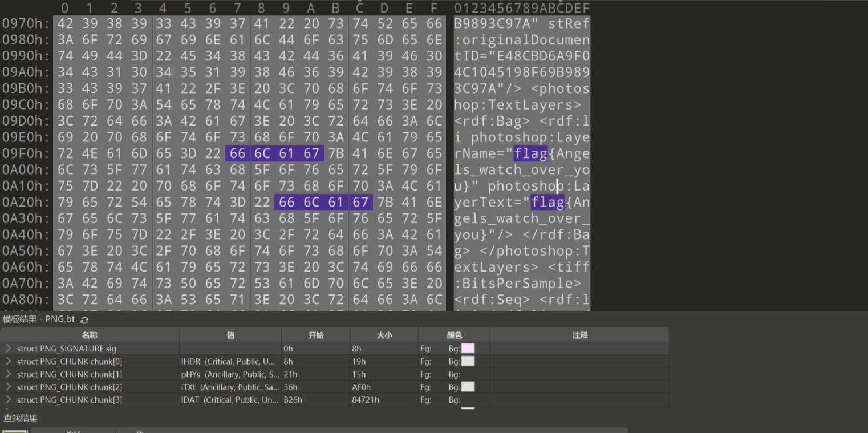The image size is (868, 433).
Task: Click the Bg swatch of chunk[2] row
Action: point(468,387)
